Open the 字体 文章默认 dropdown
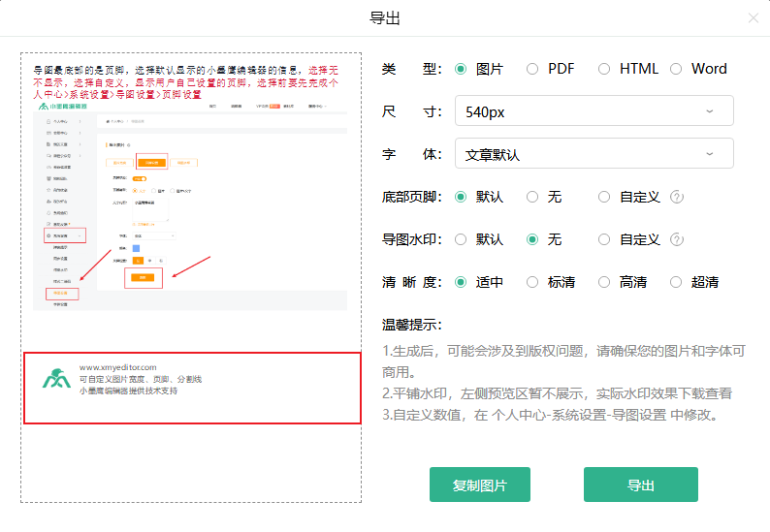The image size is (770, 532). point(594,154)
